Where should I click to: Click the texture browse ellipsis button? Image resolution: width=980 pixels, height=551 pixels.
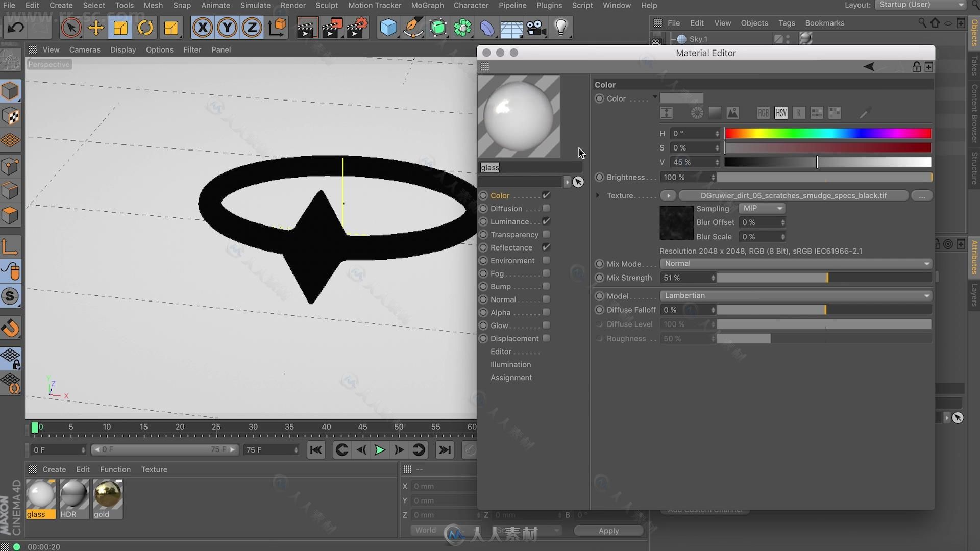pos(922,196)
